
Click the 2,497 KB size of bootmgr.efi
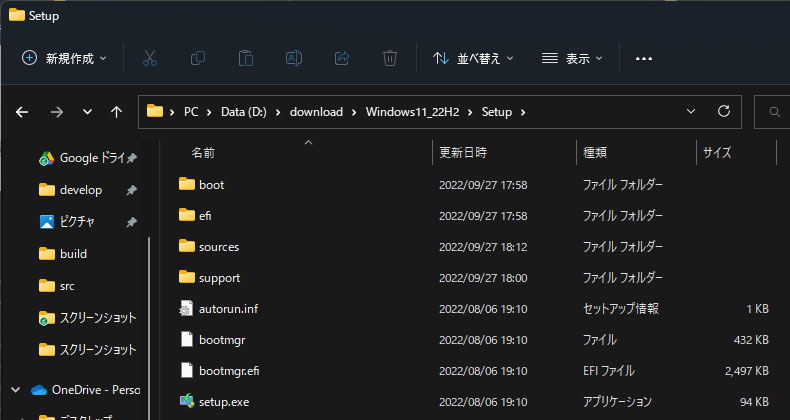click(x=747, y=371)
